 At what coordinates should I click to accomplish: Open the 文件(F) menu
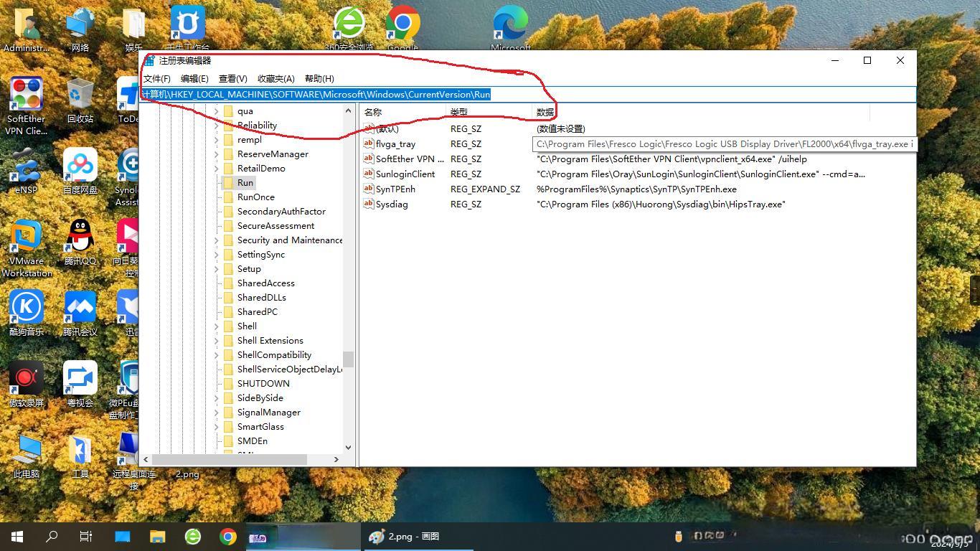pyautogui.click(x=157, y=79)
